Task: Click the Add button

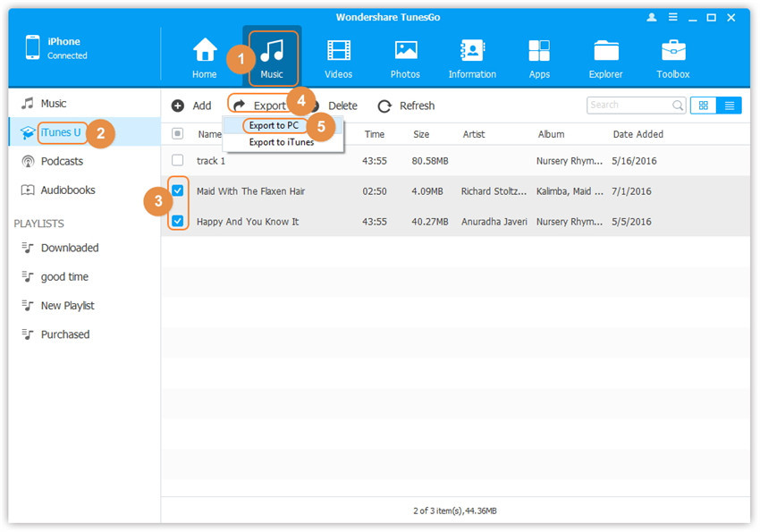Action: (x=191, y=106)
